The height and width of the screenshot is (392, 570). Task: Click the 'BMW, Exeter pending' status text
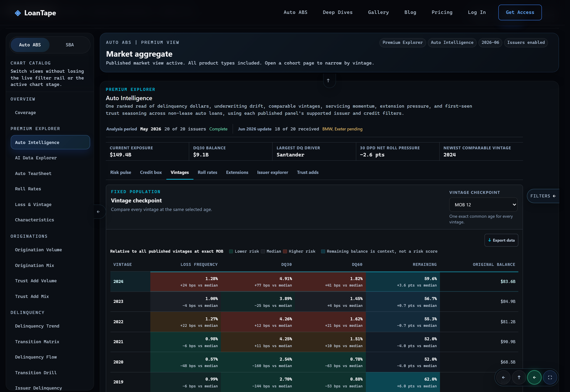(342, 129)
